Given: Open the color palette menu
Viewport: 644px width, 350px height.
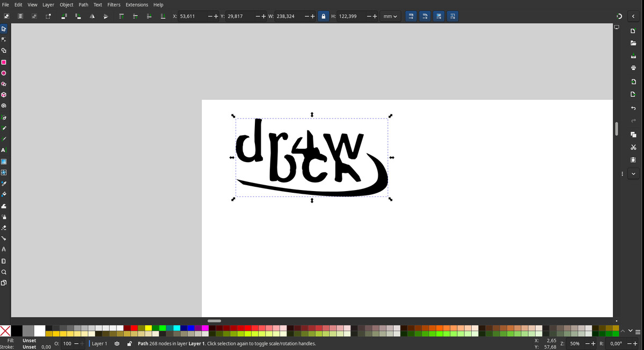Looking at the screenshot, I should pyautogui.click(x=638, y=332).
